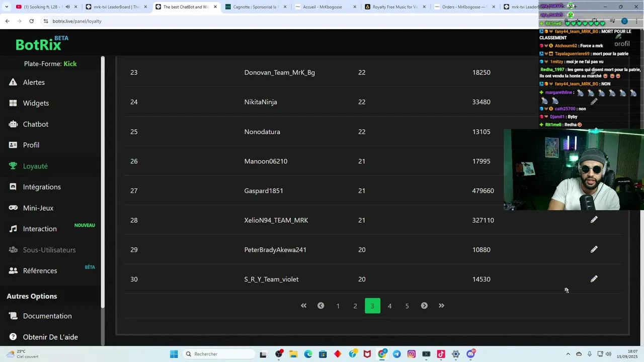The height and width of the screenshot is (362, 644).
Task: Go to pagination page 4
Action: 389,306
